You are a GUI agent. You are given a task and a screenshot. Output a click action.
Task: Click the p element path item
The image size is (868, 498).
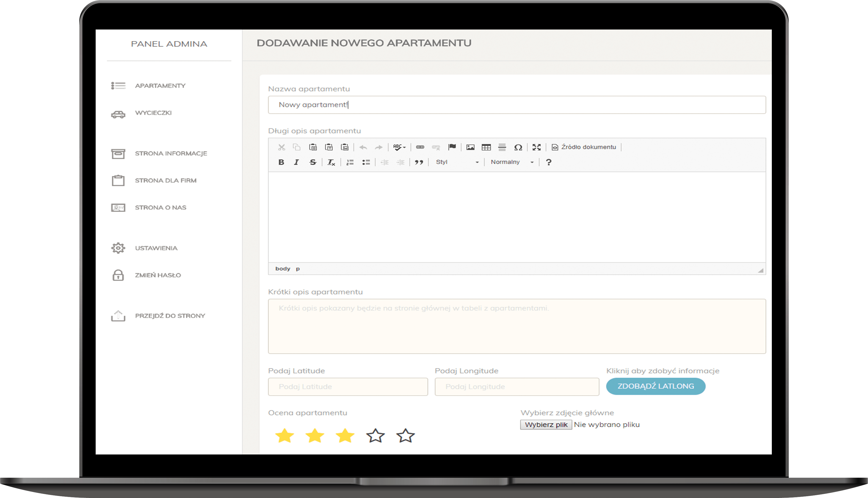(x=298, y=269)
